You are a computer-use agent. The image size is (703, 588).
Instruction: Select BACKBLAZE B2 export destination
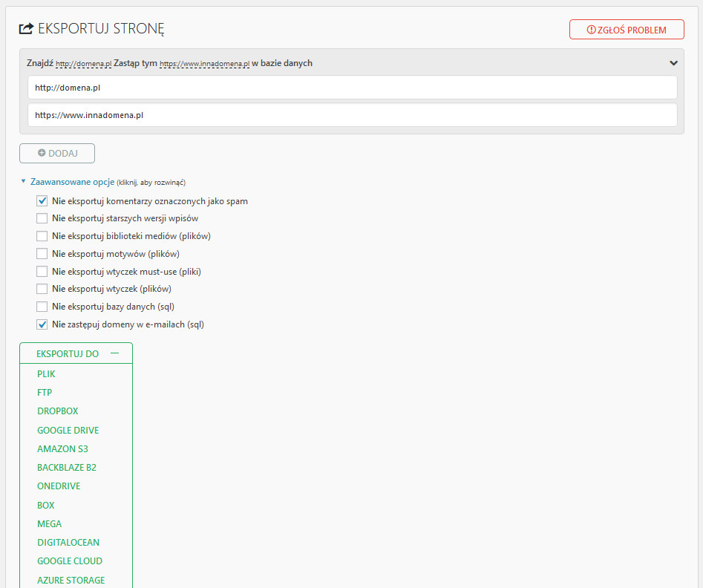click(67, 467)
